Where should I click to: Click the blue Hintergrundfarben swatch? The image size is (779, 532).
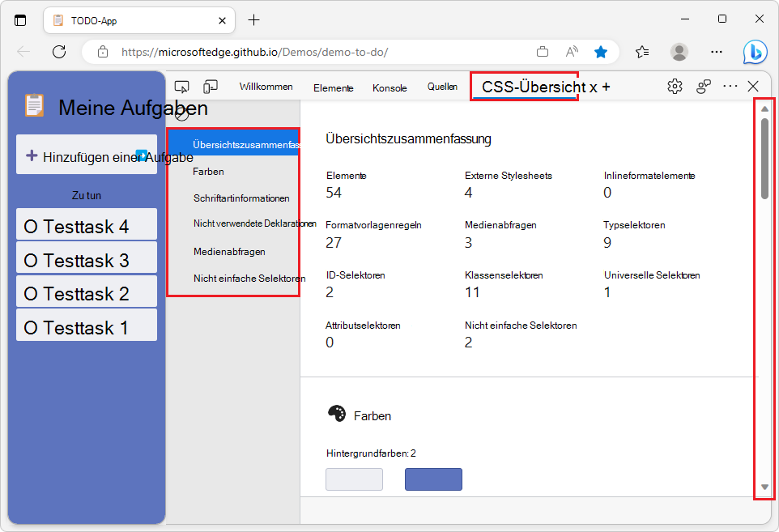(x=433, y=479)
